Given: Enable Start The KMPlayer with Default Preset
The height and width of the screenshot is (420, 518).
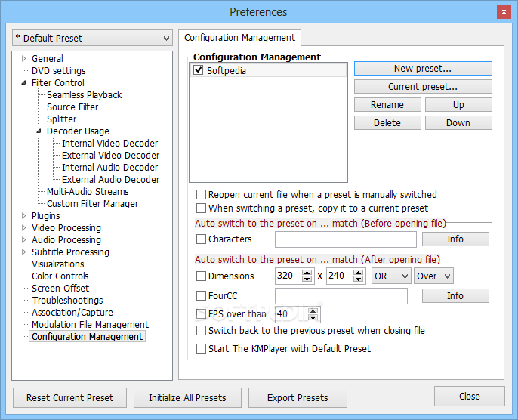Looking at the screenshot, I should (201, 349).
